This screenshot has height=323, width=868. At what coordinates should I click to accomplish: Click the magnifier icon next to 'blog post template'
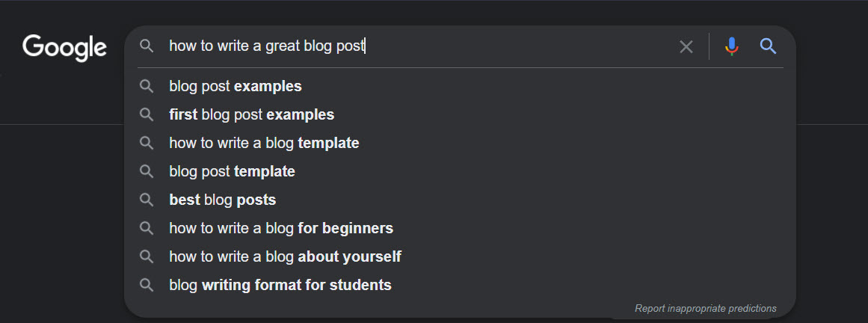tap(146, 172)
